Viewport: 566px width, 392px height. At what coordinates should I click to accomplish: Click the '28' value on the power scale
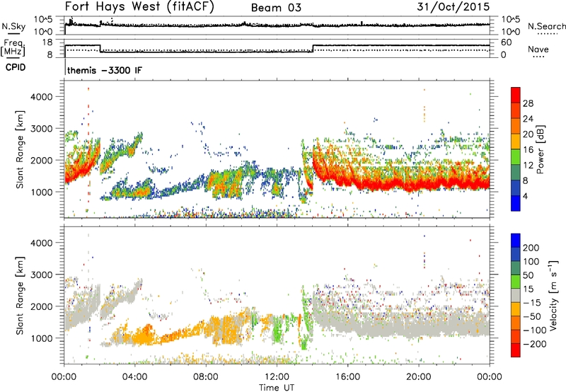[x=528, y=103]
